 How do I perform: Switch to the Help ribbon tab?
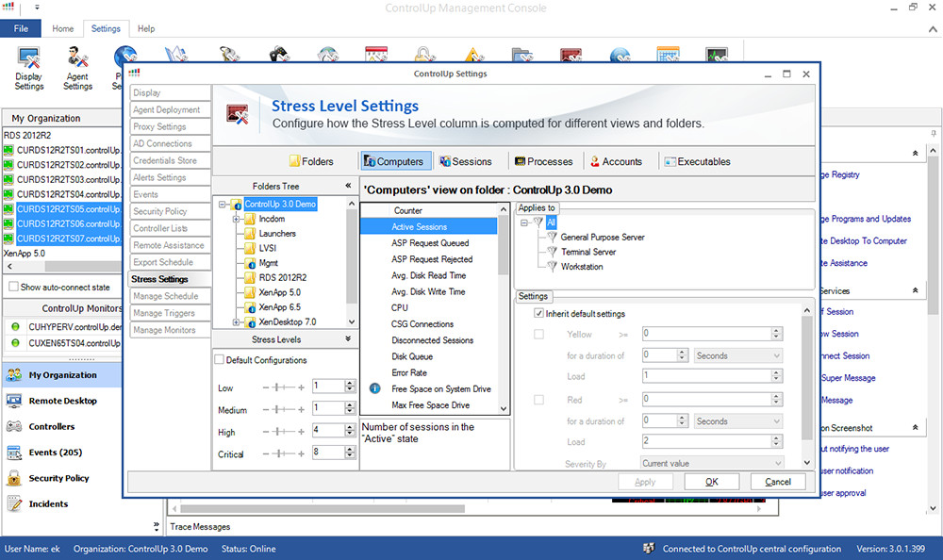point(146,28)
